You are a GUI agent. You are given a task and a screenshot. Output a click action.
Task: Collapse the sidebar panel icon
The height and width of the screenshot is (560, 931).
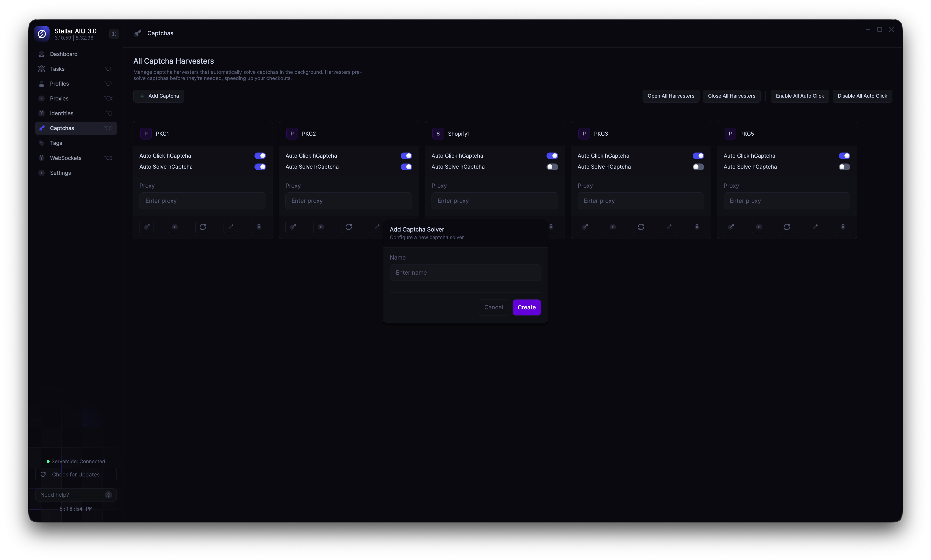[114, 34]
